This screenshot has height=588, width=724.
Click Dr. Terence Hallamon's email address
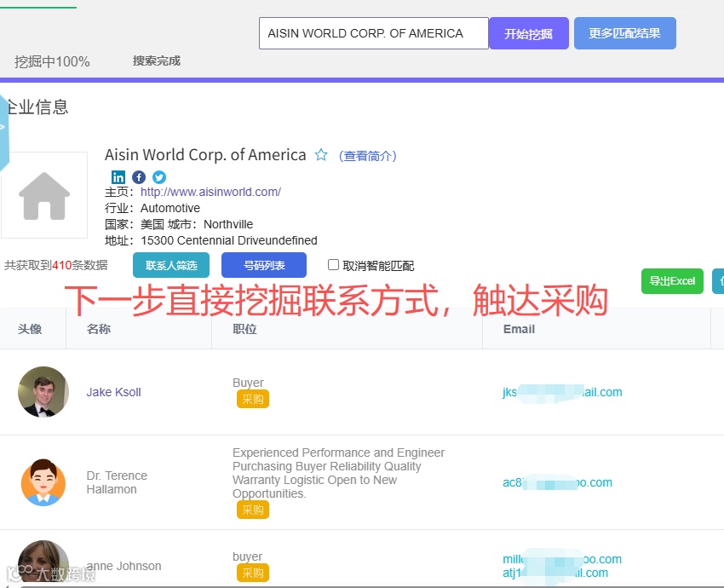tap(557, 482)
